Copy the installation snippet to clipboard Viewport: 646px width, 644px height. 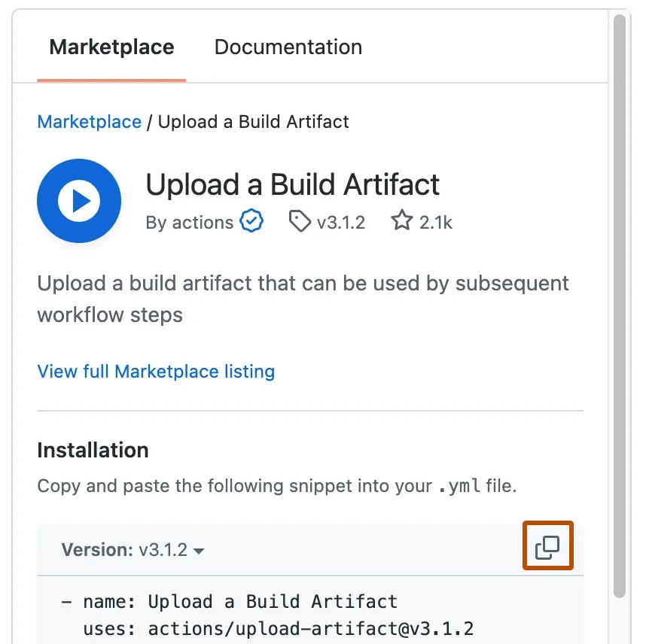547,547
